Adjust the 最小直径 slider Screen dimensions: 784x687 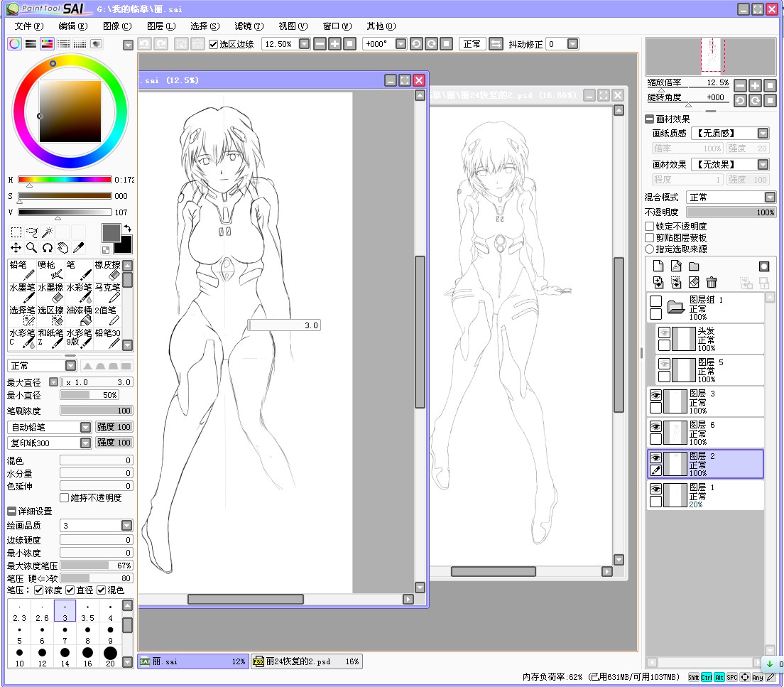click(x=89, y=395)
